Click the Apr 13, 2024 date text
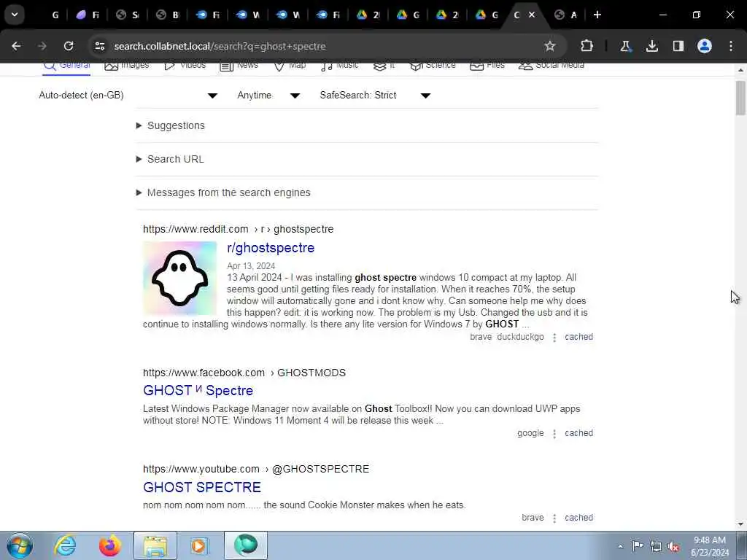 click(251, 266)
